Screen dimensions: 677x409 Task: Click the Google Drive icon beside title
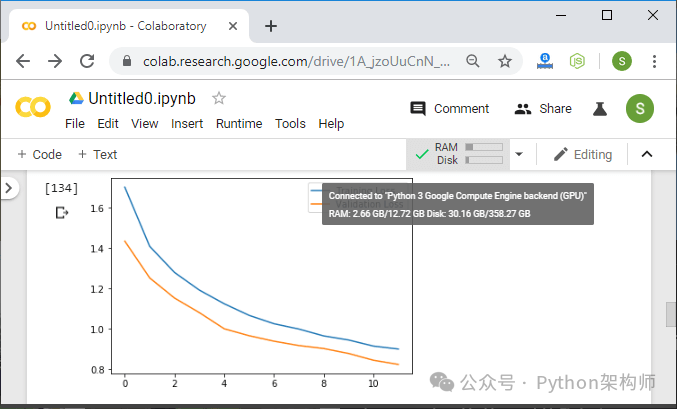click(x=76, y=98)
